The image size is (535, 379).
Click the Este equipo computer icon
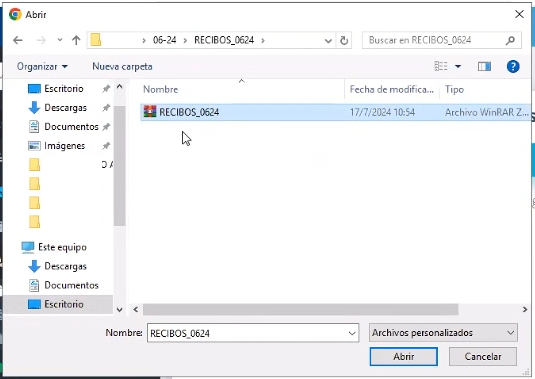coord(28,247)
